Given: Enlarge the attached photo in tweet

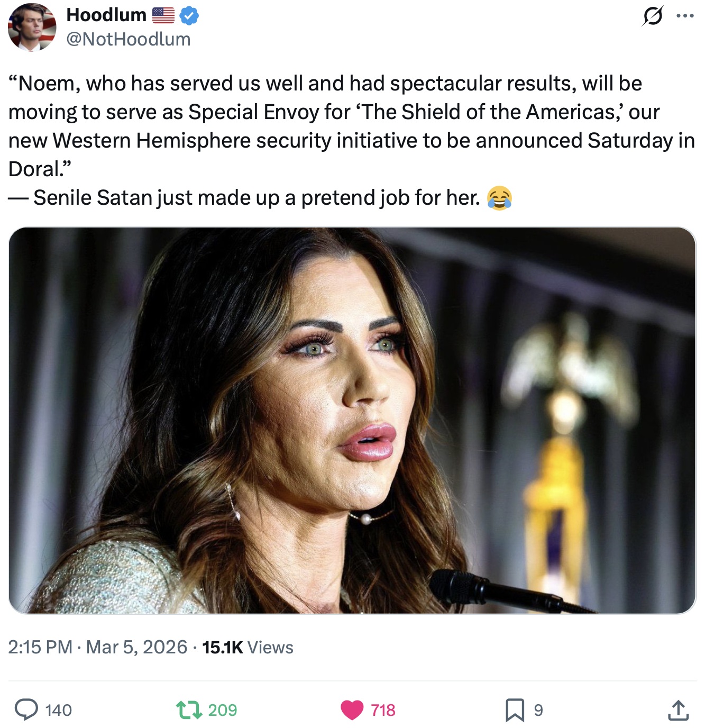Looking at the screenshot, I should [x=352, y=420].
